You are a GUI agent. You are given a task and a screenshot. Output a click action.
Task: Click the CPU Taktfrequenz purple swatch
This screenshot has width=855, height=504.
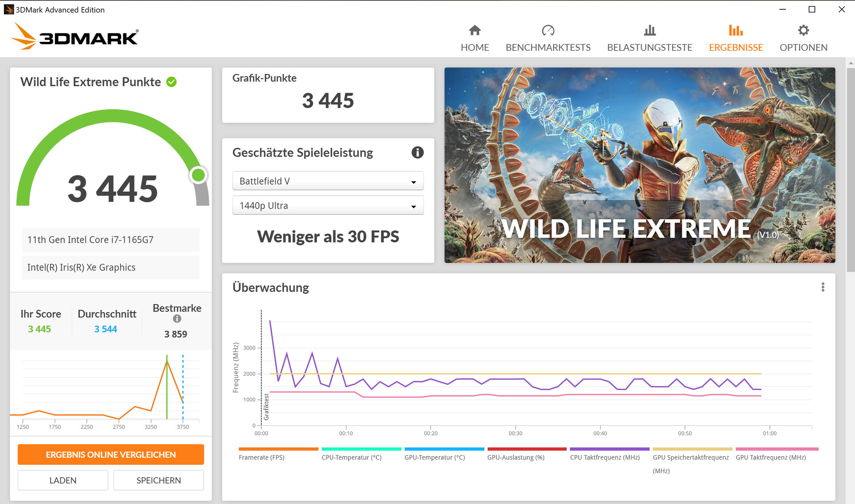[609, 449]
